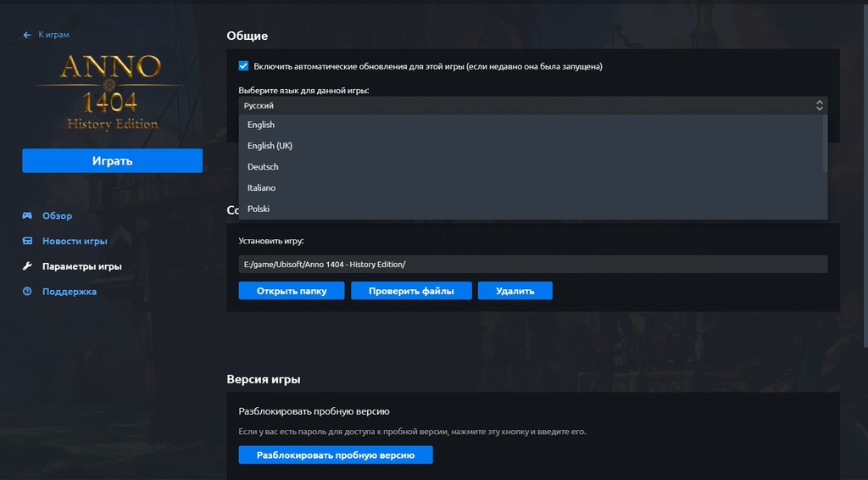Image resolution: width=868 pixels, height=480 pixels.
Task: Click the gamepad icon beside Обзор
Action: [27, 215]
